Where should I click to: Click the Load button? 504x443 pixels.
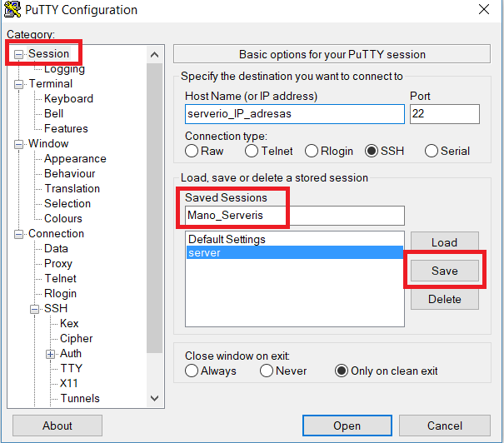(x=445, y=242)
